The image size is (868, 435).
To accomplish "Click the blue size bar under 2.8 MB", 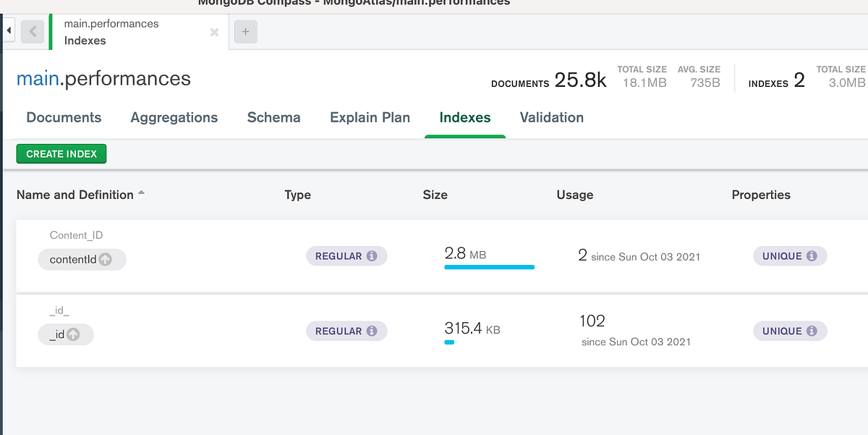I will point(489,267).
